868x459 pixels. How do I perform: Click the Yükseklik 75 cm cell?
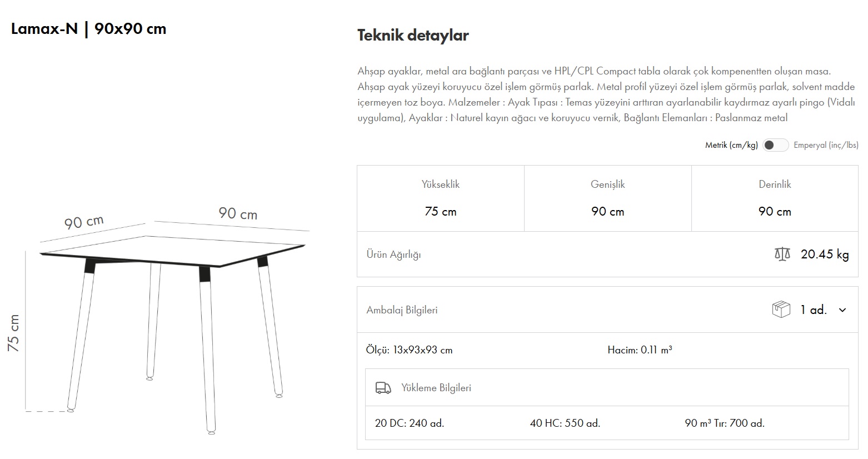[441, 198]
